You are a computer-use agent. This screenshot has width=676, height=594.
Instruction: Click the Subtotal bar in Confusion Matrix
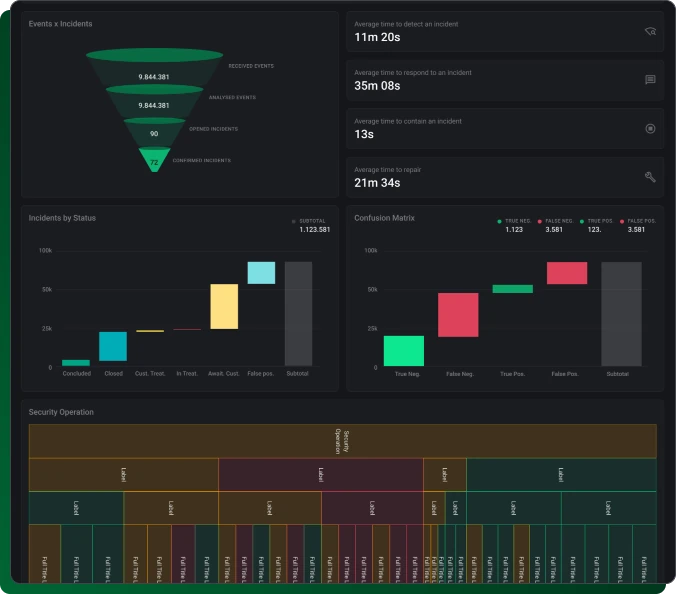[x=621, y=314]
